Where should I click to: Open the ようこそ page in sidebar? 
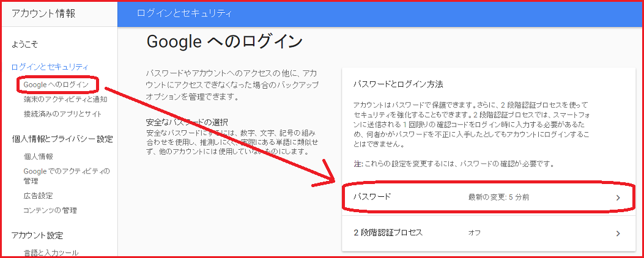click(24, 44)
